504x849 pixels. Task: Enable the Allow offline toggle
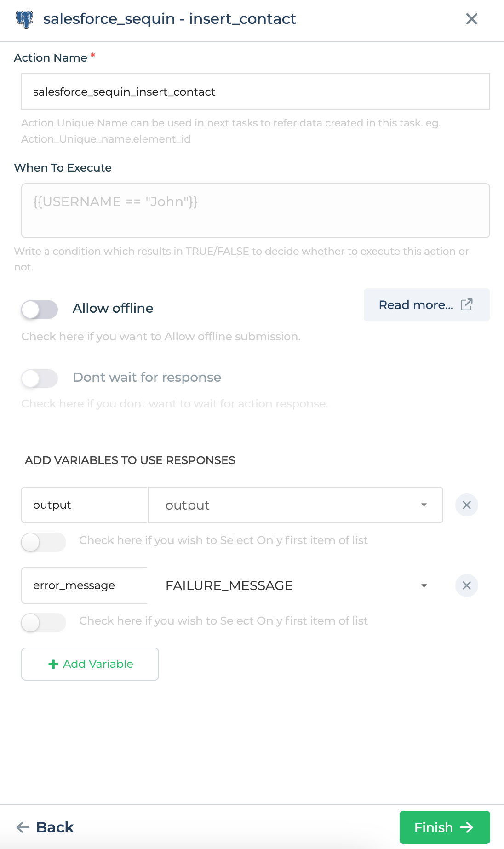(39, 310)
